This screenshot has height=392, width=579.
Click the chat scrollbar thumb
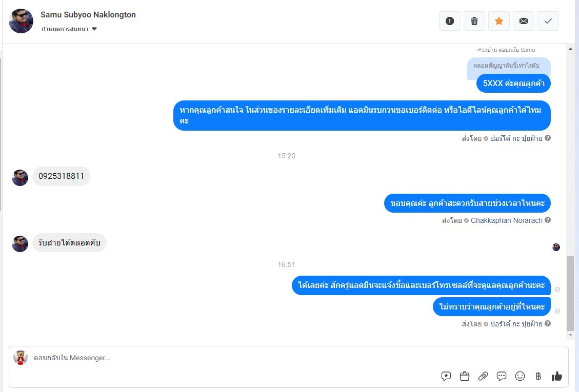point(570,294)
